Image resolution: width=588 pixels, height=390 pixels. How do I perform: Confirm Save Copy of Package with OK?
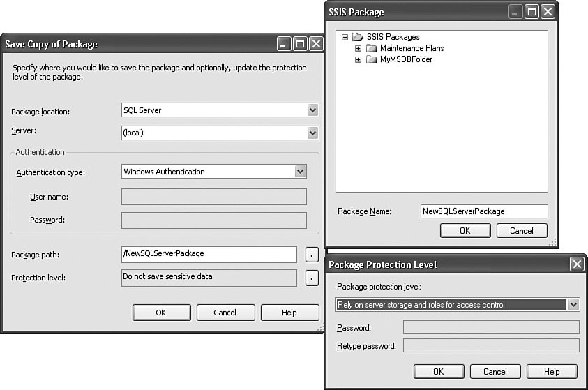point(161,313)
